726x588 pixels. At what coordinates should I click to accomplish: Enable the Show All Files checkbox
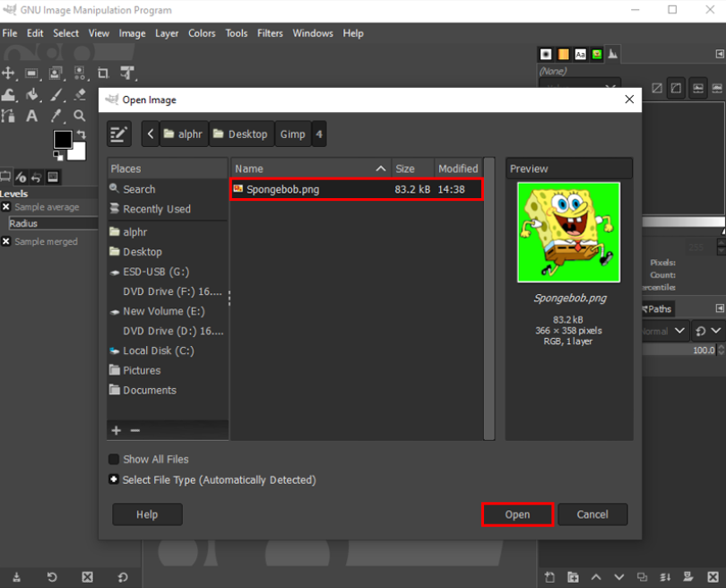[x=114, y=459]
